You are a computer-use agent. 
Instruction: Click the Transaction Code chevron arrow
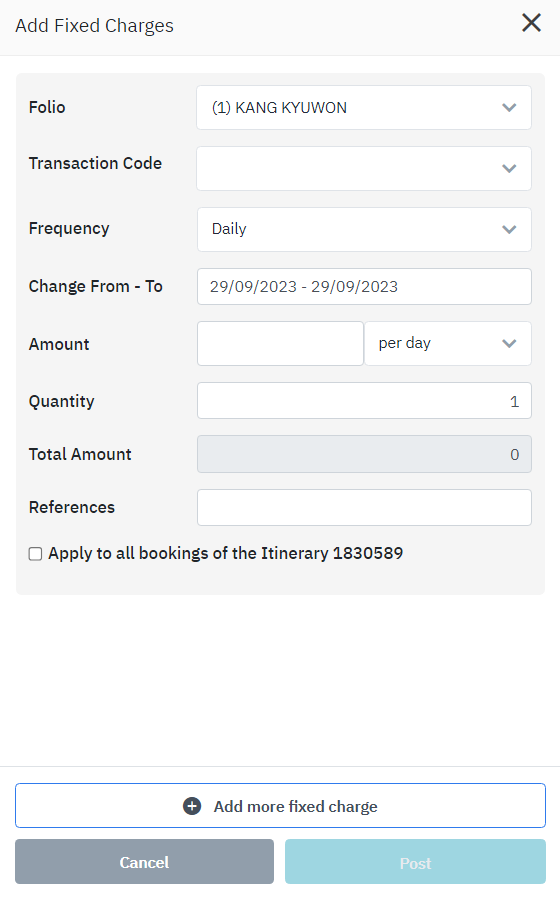509,168
